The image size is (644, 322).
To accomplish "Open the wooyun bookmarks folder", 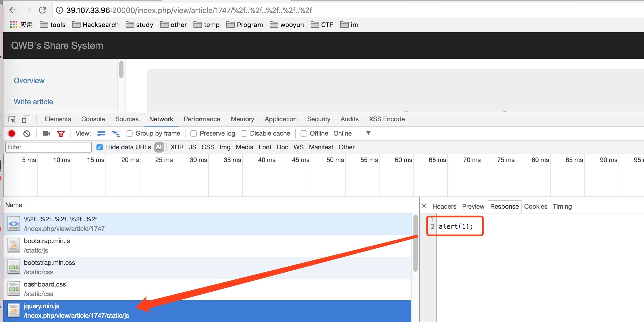I will 287,25.
